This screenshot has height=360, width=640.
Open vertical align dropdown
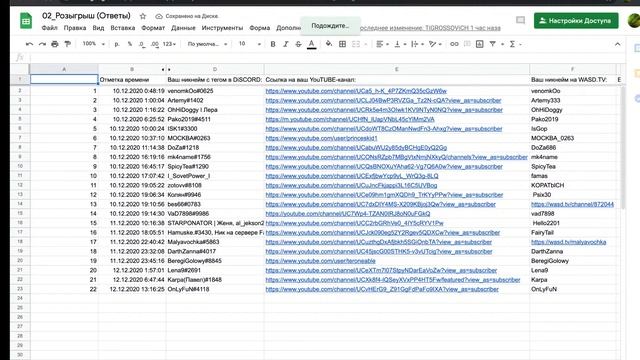400,44
